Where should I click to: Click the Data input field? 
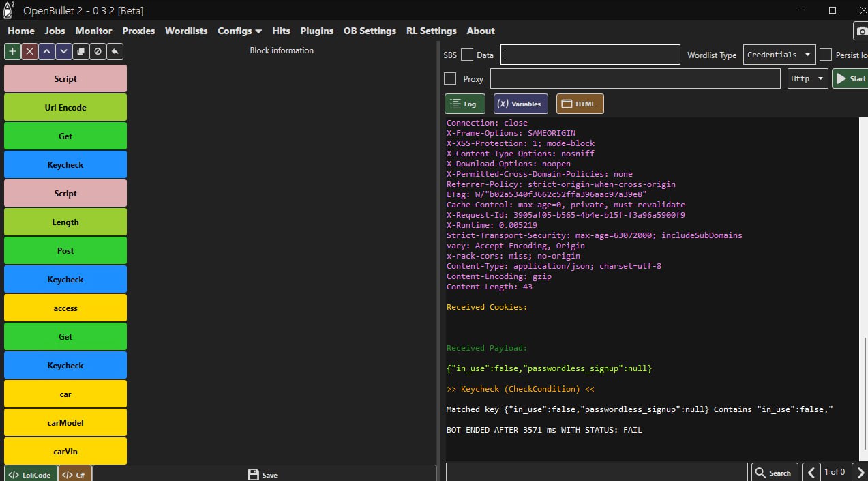click(x=590, y=55)
